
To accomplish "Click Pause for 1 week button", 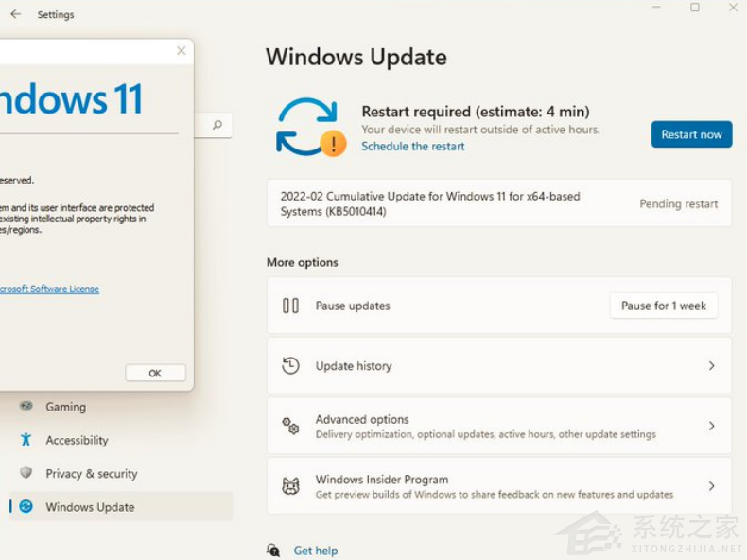I will pos(663,306).
